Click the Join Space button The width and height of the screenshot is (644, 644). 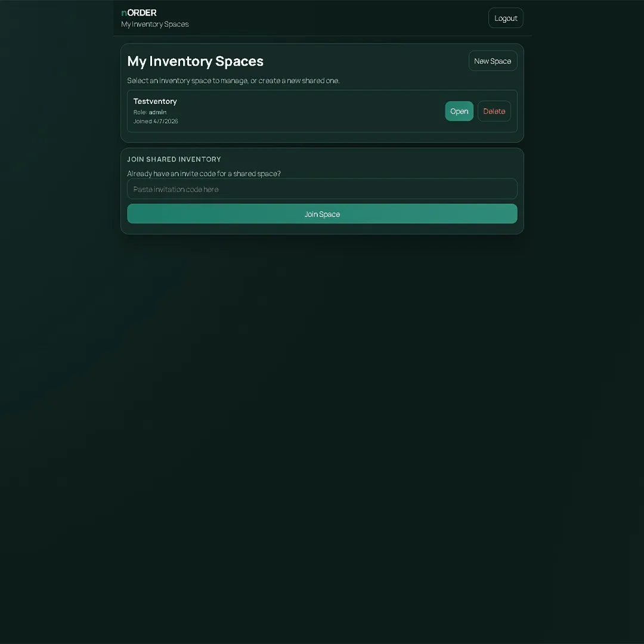(x=322, y=214)
